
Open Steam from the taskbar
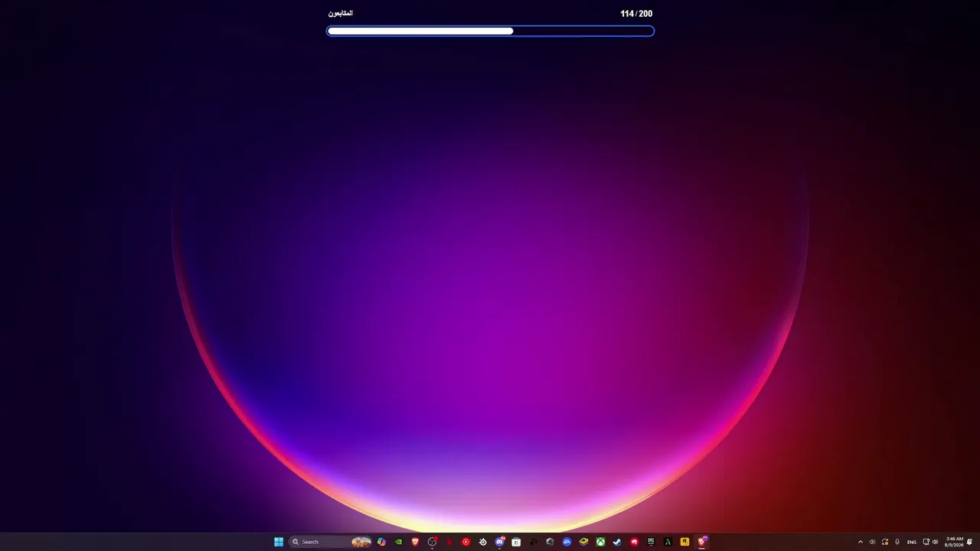coord(617,542)
